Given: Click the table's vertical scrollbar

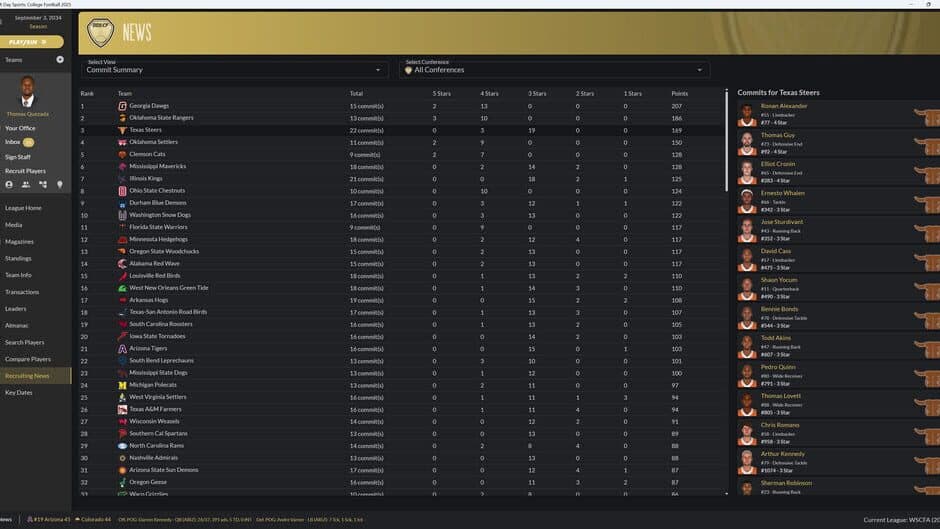Looking at the screenshot, I should [x=727, y=200].
